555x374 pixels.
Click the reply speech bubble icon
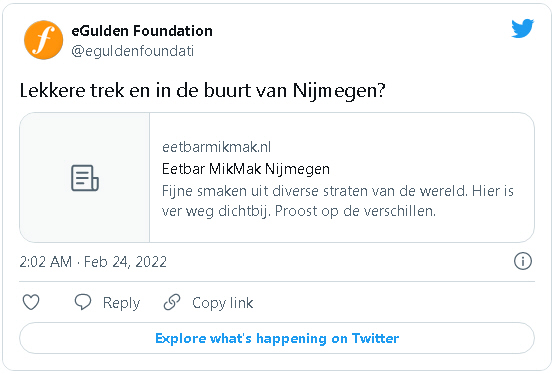click(83, 302)
